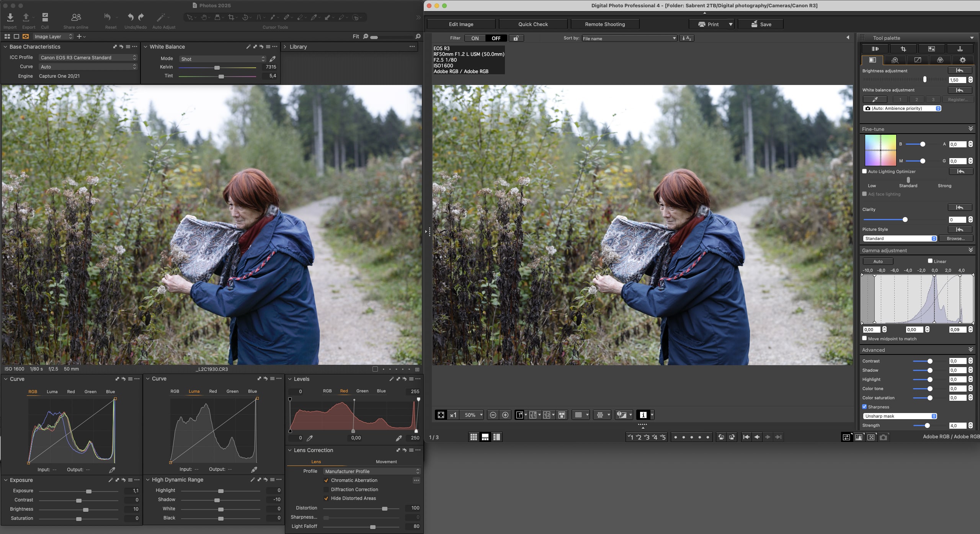The width and height of the screenshot is (980, 534).
Task: Rotate image left in DPP bottom bar
Action: (721, 437)
